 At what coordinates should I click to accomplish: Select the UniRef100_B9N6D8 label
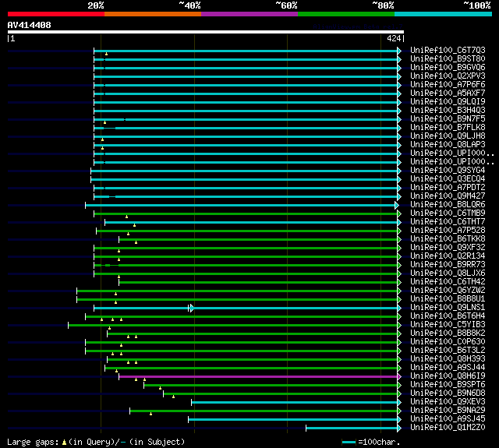point(448,393)
